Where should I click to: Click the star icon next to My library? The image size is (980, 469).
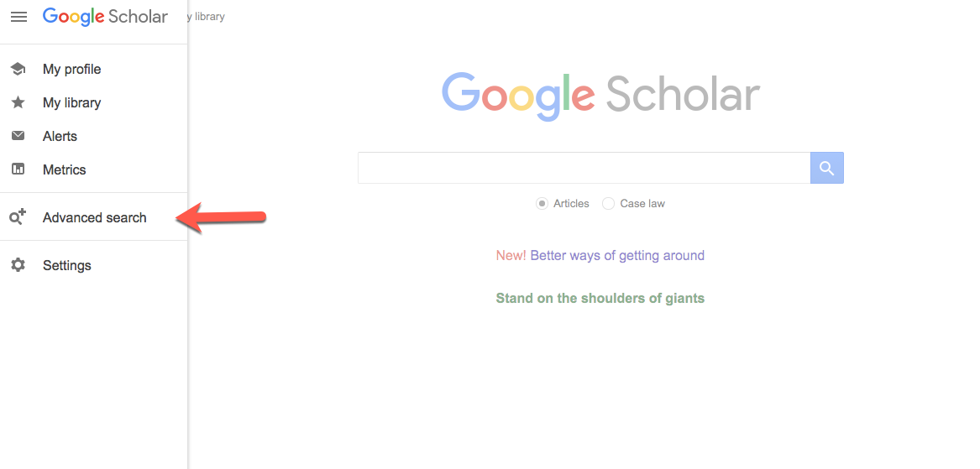point(18,102)
